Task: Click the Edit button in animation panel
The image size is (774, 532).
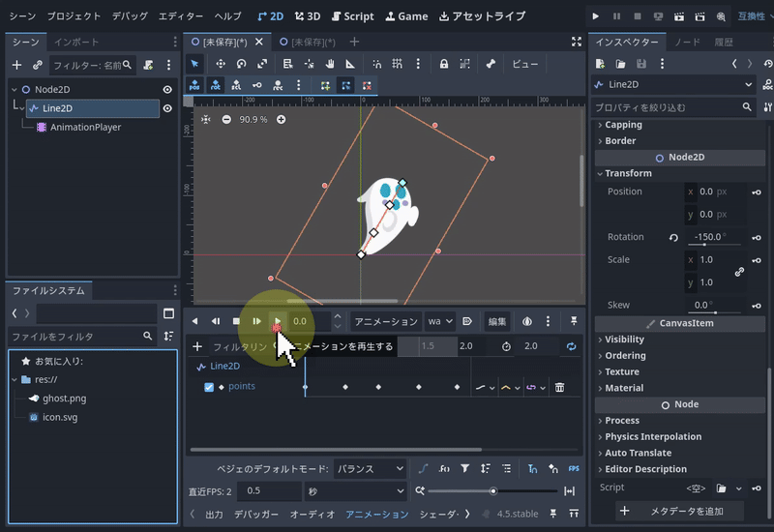Action: click(x=497, y=322)
